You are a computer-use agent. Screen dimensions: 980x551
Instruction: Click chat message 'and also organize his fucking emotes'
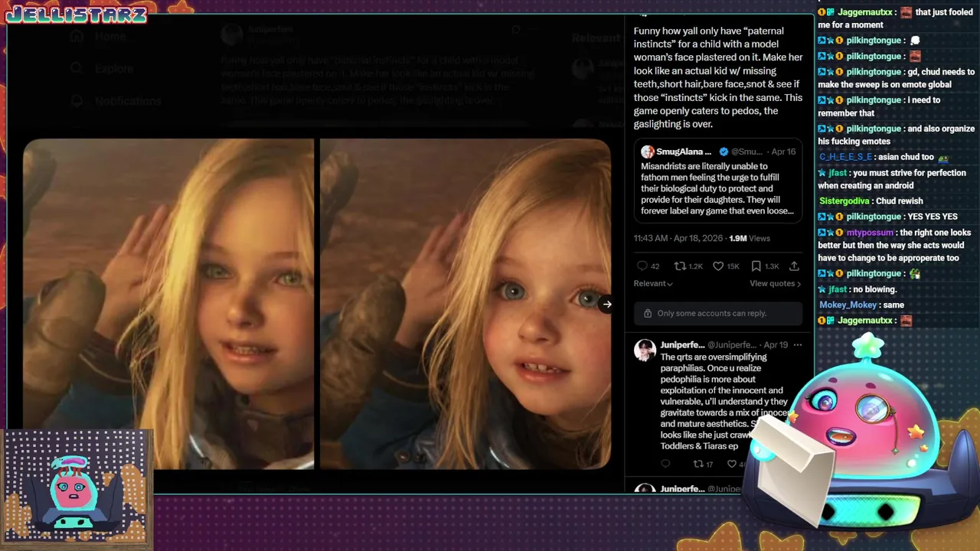pyautogui.click(x=897, y=135)
